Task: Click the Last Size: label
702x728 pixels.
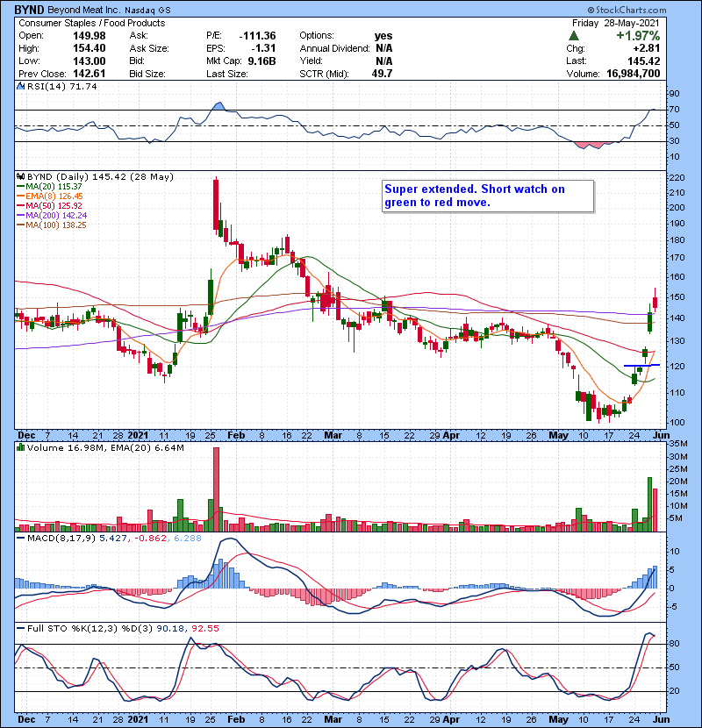Action: coord(227,74)
